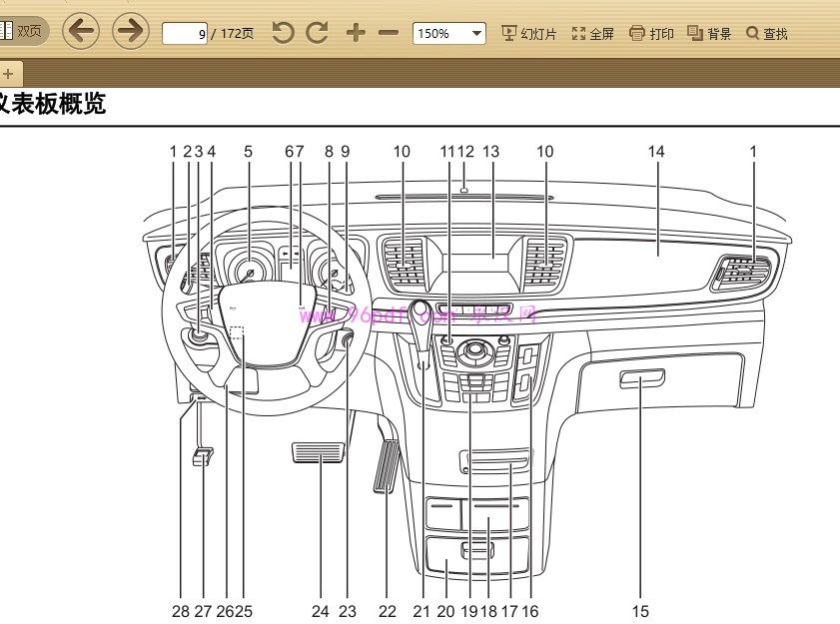Click callout number 24 below the brake pedal
The image size is (840, 624).
[x=320, y=611]
